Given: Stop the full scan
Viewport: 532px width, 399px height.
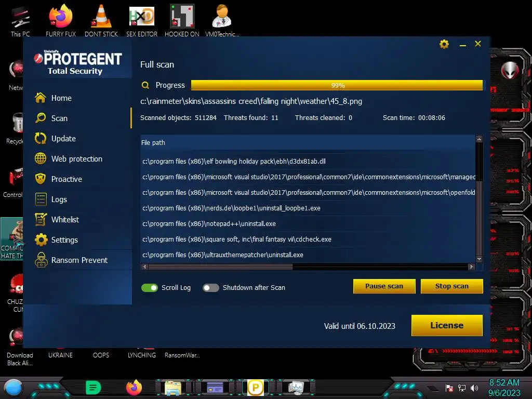Looking at the screenshot, I should coord(451,286).
